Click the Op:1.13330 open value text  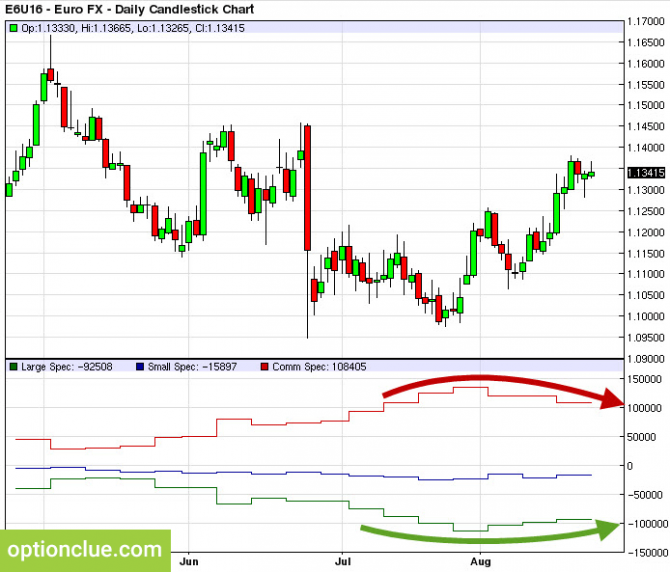[x=48, y=28]
